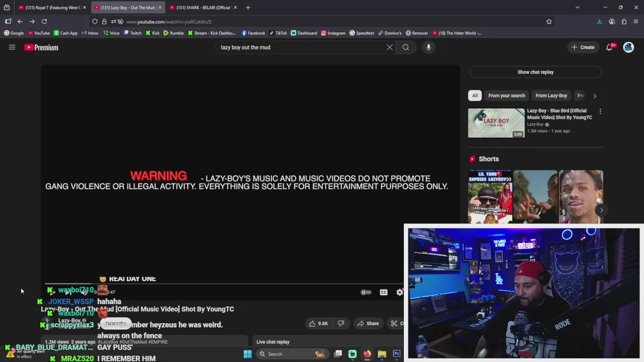Select the All filter chip
Screen dimensions: 644x362
click(474, 96)
